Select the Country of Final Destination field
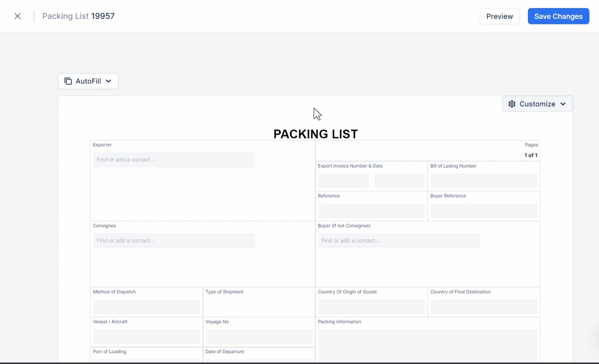This screenshot has width=599, height=364. point(484,307)
